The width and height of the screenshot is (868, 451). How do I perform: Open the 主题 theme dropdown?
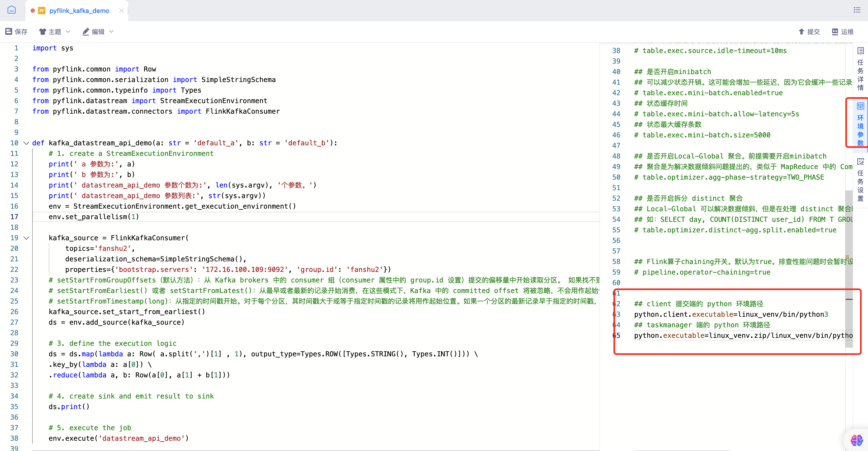(55, 32)
